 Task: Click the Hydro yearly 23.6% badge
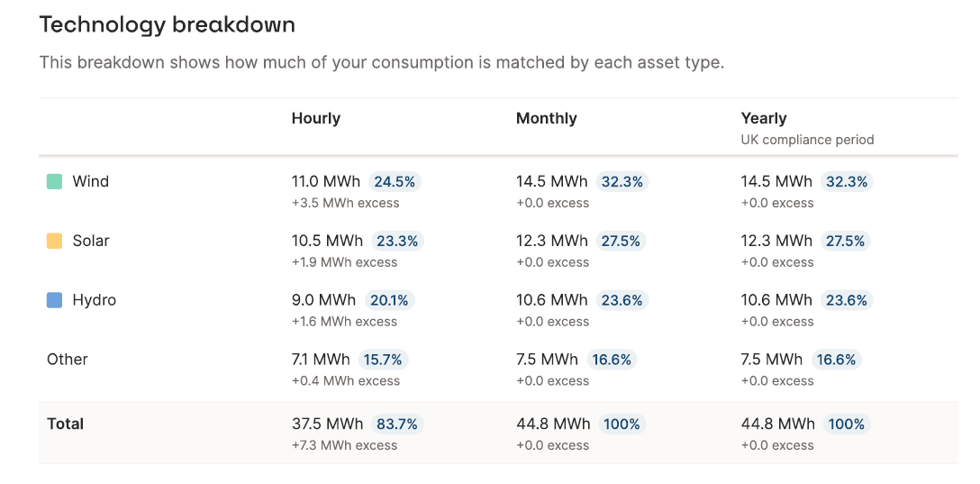[847, 301]
